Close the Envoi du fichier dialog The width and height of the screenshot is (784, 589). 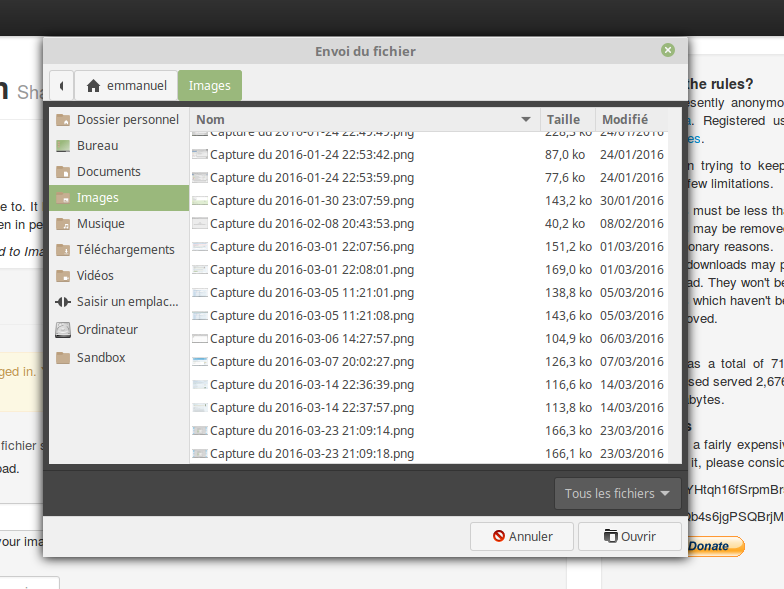pos(668,50)
